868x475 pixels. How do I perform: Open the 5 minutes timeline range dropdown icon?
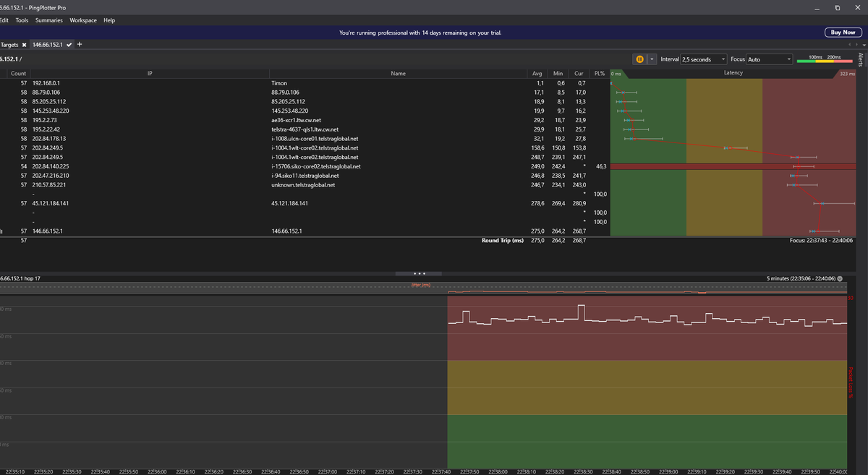(x=840, y=278)
